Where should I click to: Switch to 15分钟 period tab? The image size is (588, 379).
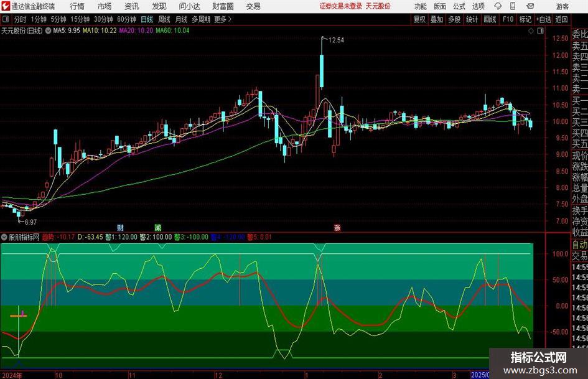[x=80, y=19]
